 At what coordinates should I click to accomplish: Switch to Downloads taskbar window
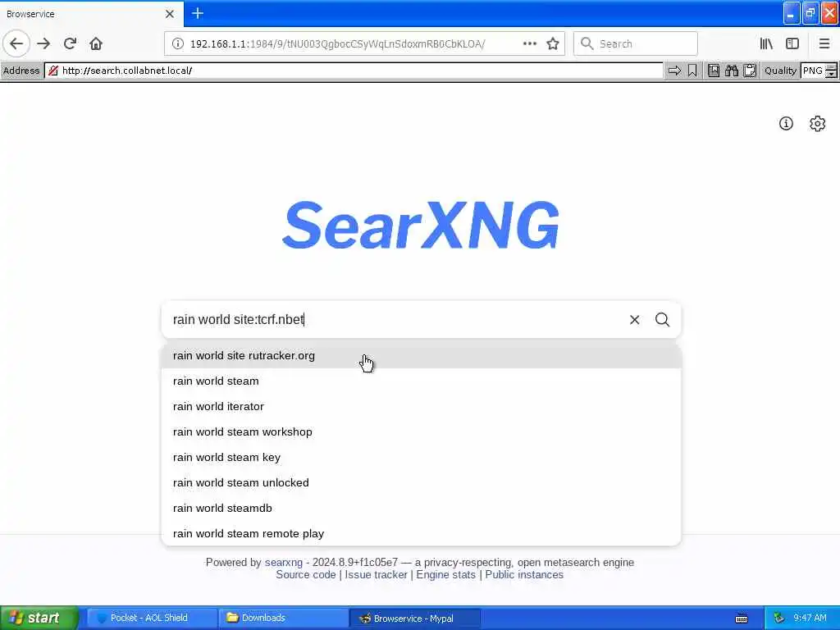pos(283,619)
